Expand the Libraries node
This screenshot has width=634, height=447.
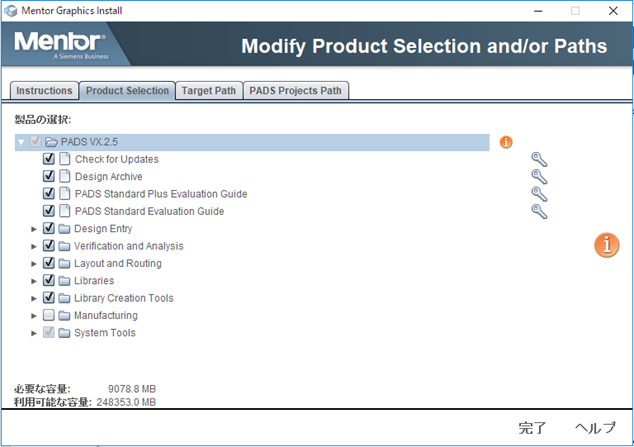[34, 281]
